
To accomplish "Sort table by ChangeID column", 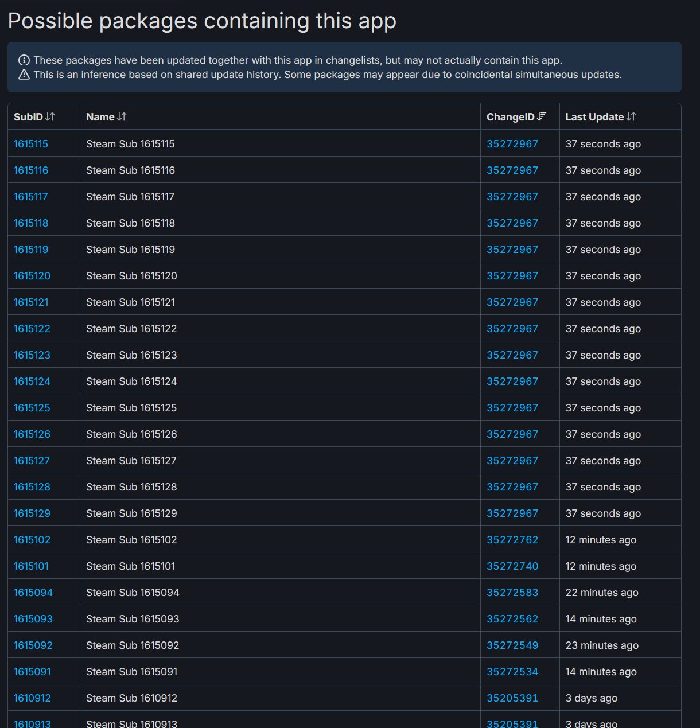I will [520, 117].
